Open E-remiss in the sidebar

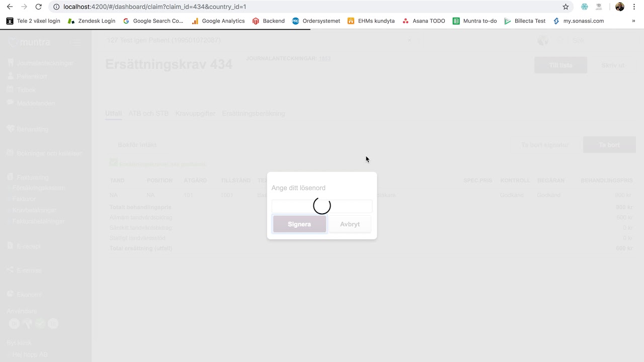(24, 270)
